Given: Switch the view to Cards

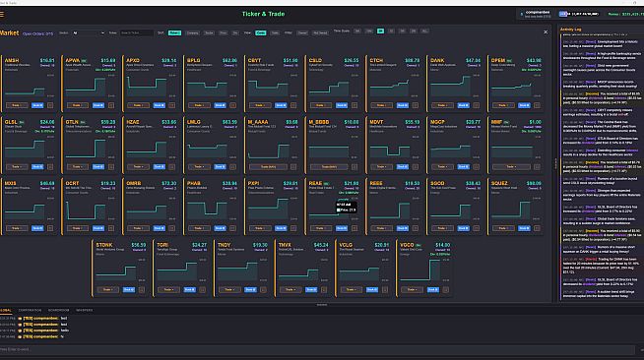Looking at the screenshot, I should coord(260,32).
